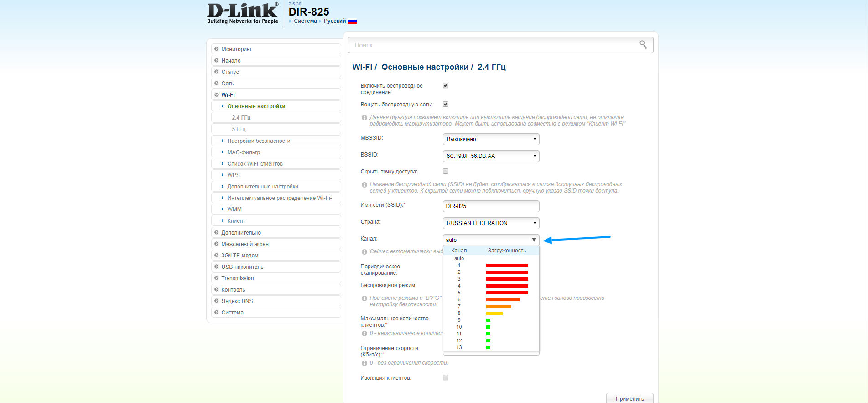Image resolution: width=868 pixels, height=403 pixels.
Task: Enable Скрыть точку доступа checkbox
Action: pyautogui.click(x=446, y=171)
